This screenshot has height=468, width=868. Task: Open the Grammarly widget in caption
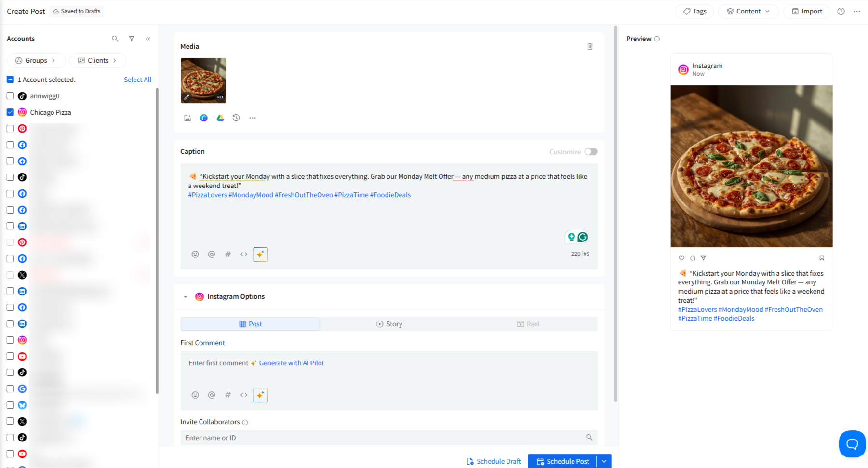(583, 237)
